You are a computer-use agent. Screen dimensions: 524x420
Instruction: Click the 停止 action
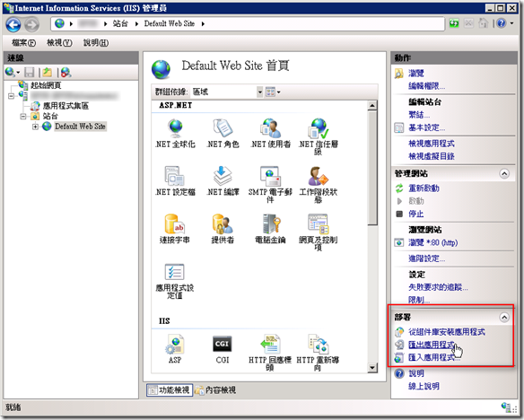[x=416, y=214]
